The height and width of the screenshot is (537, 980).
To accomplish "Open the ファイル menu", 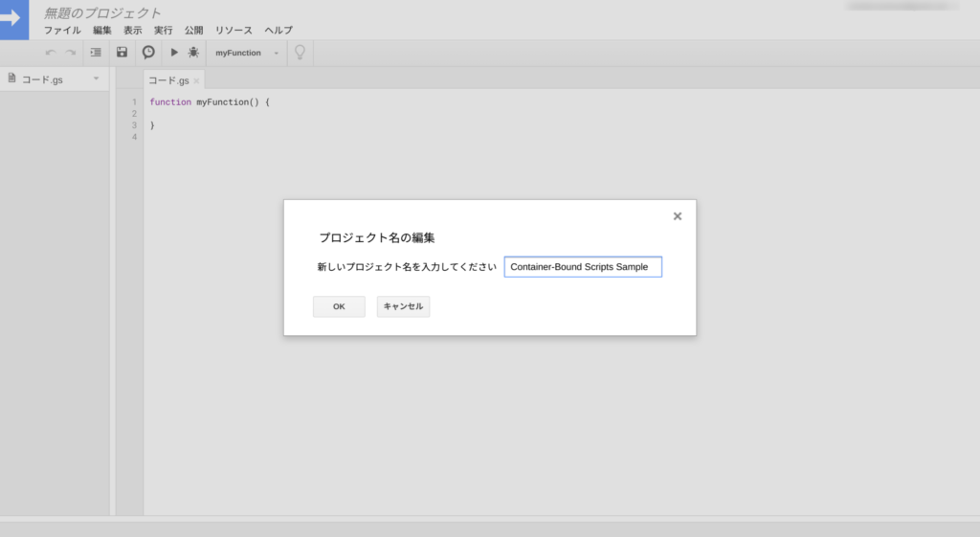I will (x=62, y=31).
